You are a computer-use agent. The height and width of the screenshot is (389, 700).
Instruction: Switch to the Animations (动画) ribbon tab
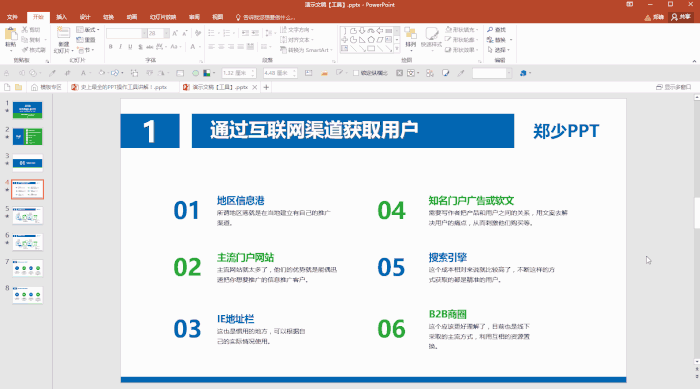click(132, 17)
